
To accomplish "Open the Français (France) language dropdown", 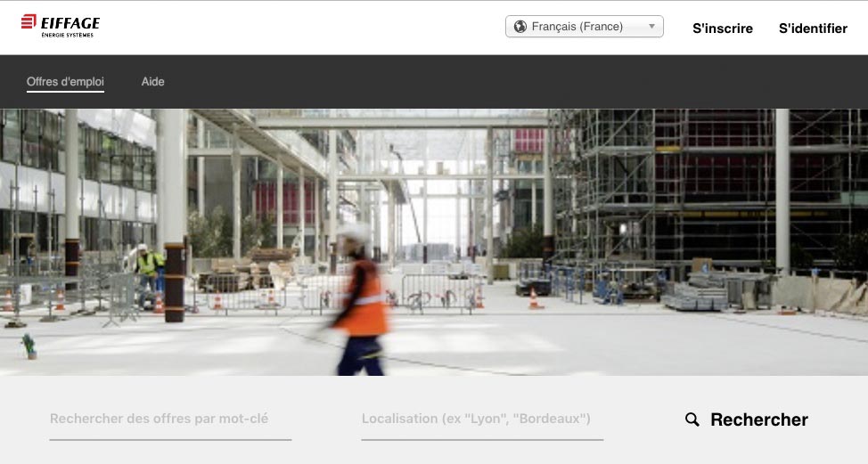I will tap(584, 27).
